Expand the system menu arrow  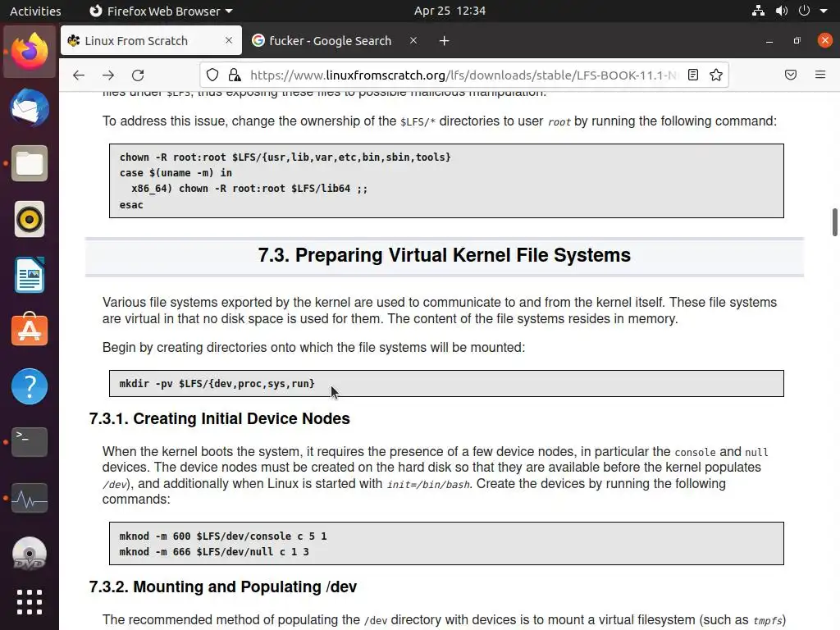click(x=824, y=11)
